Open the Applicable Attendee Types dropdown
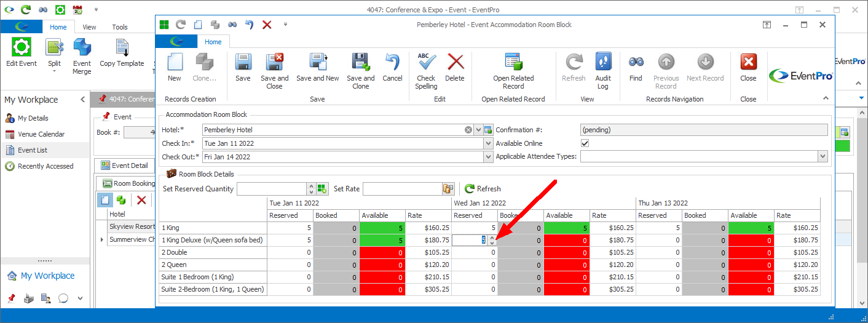Viewport: 868px width, 323px height. [823, 157]
